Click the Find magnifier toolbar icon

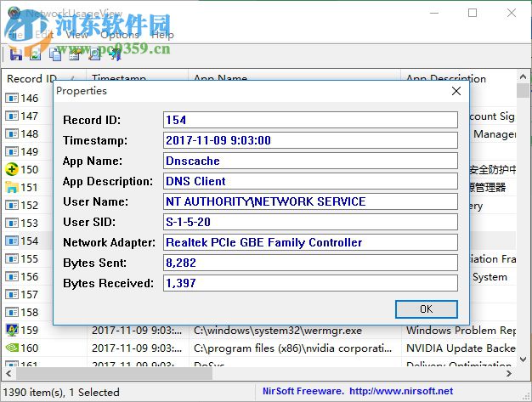(94, 54)
